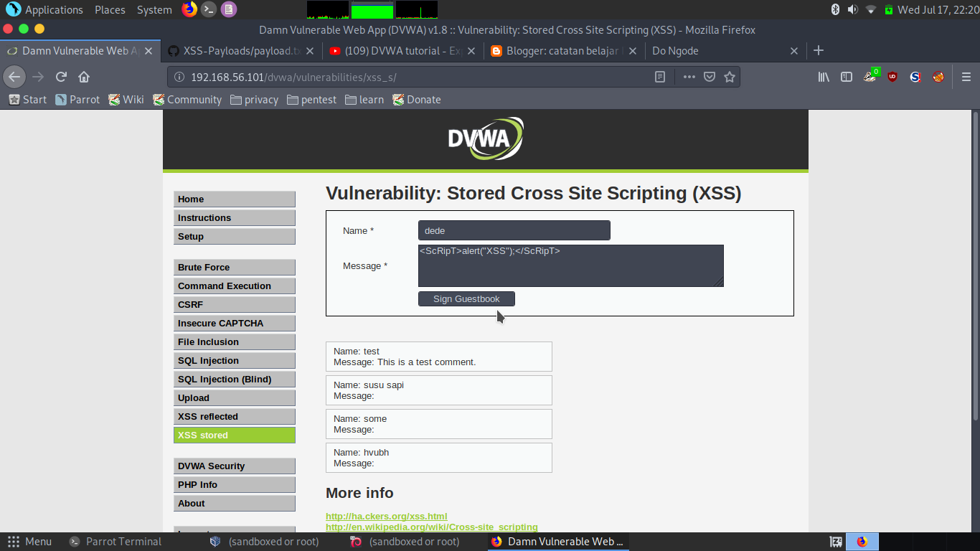Open the Library bookshelf icon
Screen dimensions: 980x551
[x=824, y=77]
